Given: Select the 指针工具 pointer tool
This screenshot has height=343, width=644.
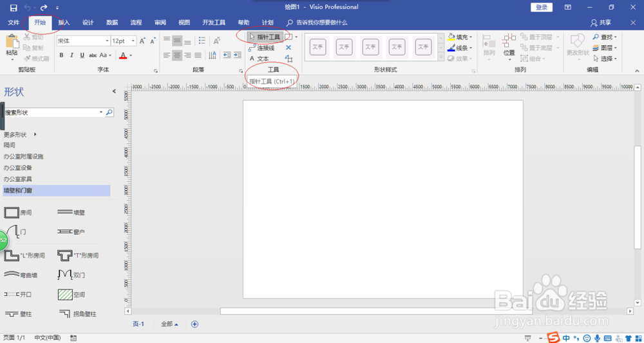Looking at the screenshot, I should 265,37.
